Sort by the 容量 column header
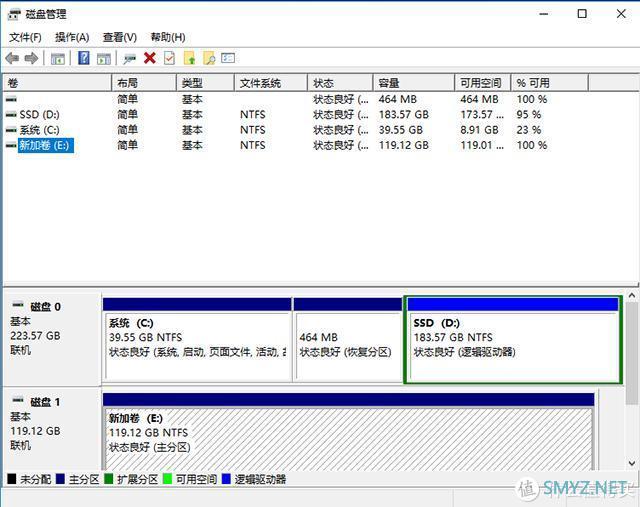This screenshot has height=507, width=640. click(414, 83)
